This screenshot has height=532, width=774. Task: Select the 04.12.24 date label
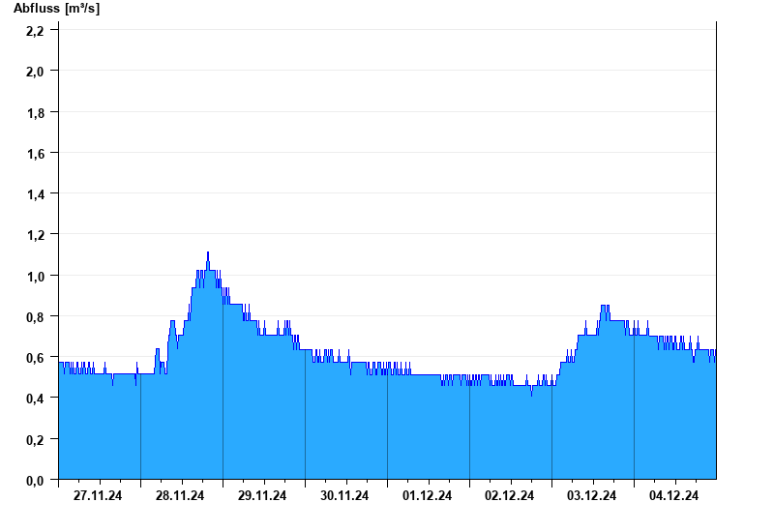point(673,496)
